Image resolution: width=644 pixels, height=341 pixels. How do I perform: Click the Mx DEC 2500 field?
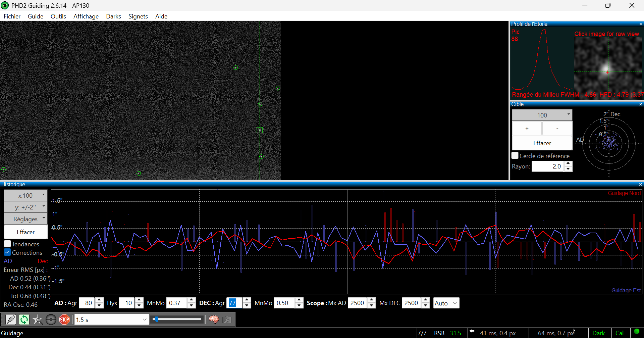tap(412, 303)
